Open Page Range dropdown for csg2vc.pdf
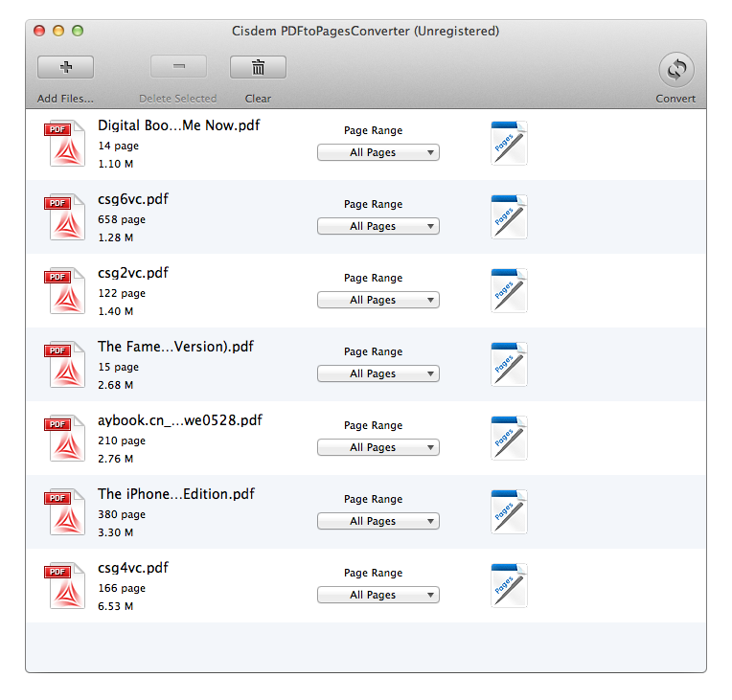 pyautogui.click(x=378, y=300)
